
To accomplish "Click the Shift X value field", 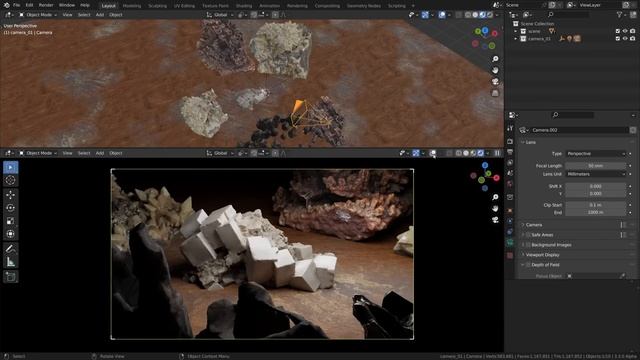I will (596, 186).
